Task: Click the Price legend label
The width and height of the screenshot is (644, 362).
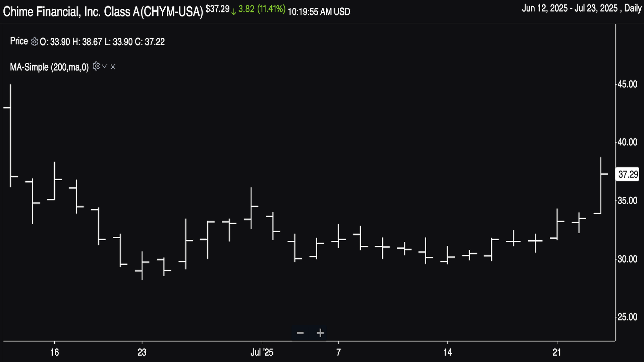Action: click(x=19, y=41)
